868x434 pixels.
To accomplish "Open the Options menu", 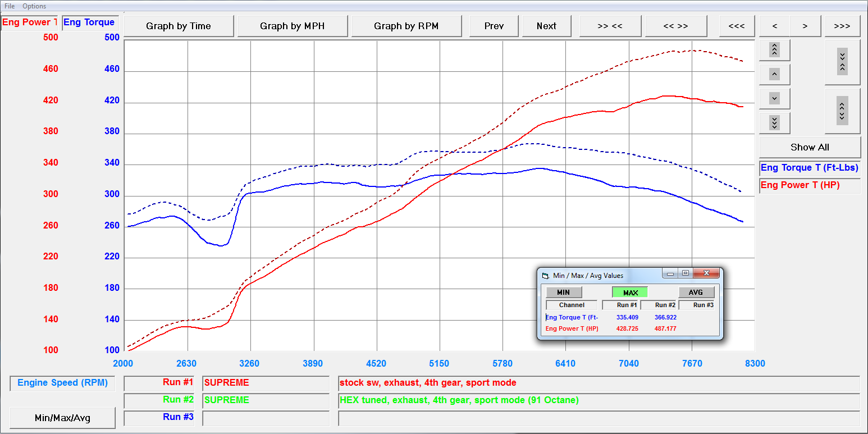I will point(34,6).
